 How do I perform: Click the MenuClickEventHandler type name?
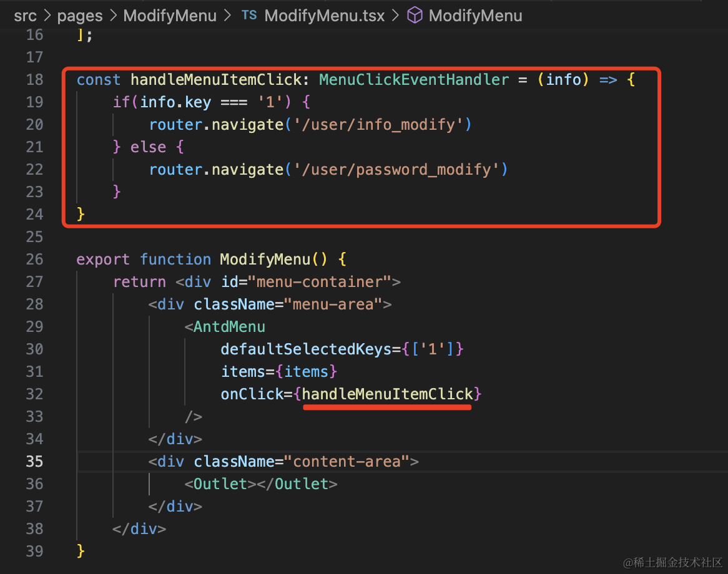tap(414, 80)
